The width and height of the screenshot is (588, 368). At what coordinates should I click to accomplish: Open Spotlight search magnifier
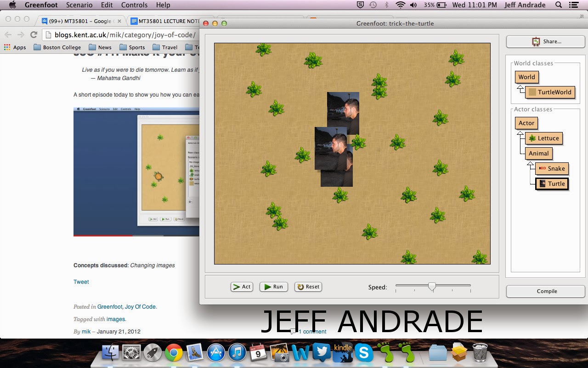tap(559, 5)
